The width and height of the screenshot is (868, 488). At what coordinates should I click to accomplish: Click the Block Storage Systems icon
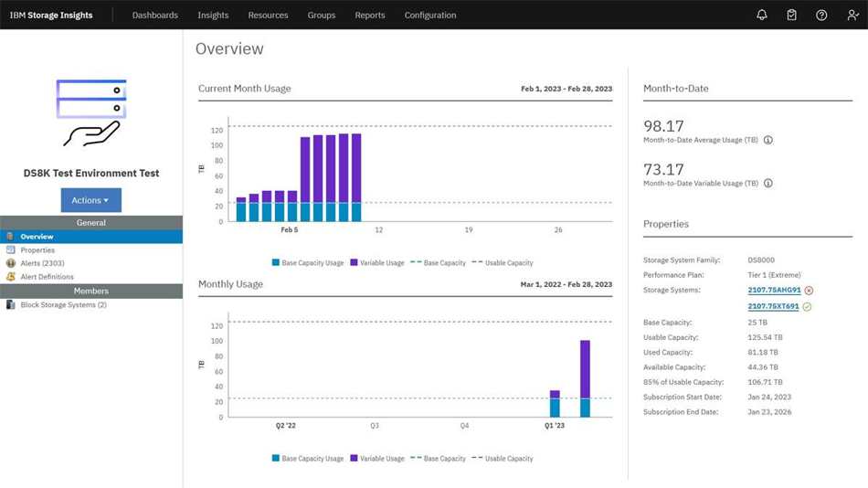coord(11,304)
